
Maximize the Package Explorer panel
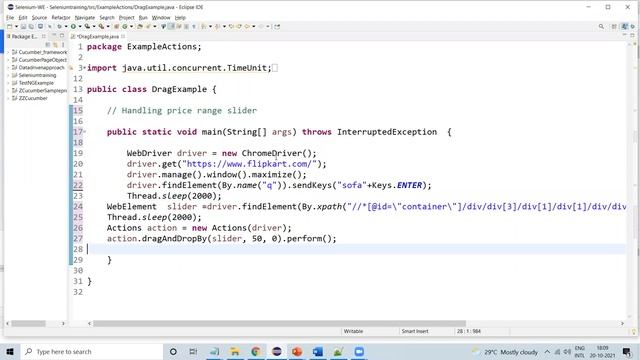coord(62,36)
